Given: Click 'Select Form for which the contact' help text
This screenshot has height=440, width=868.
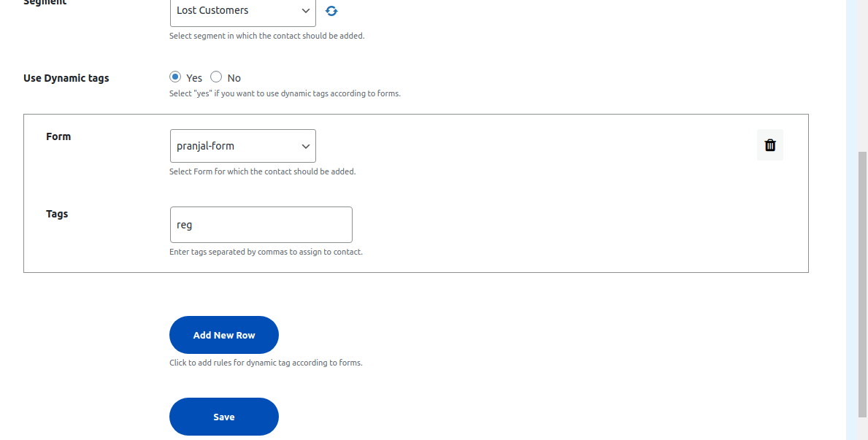Looking at the screenshot, I should (262, 171).
